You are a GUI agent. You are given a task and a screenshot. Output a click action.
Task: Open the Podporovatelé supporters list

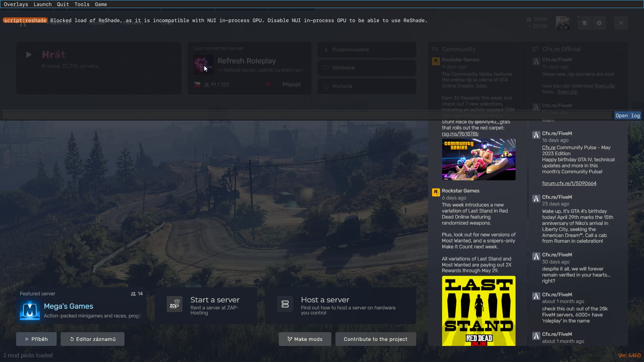pos(367,50)
